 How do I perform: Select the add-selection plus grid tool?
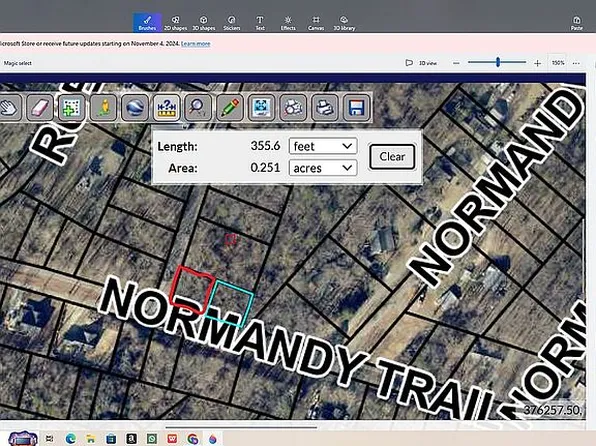[x=72, y=108]
